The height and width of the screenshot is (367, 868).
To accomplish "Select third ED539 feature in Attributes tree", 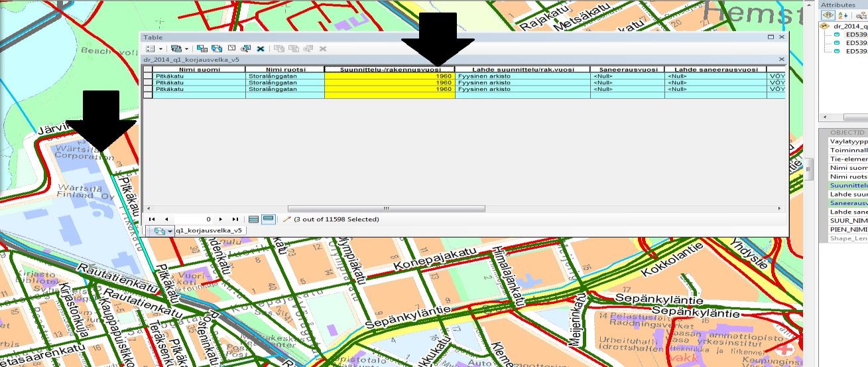I will pos(857,50).
